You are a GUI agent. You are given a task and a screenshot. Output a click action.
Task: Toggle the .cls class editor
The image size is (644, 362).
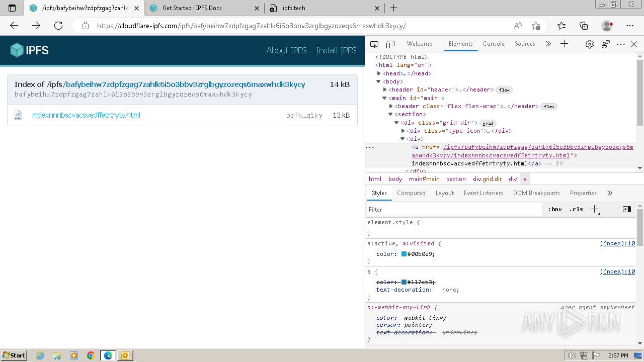coord(576,209)
